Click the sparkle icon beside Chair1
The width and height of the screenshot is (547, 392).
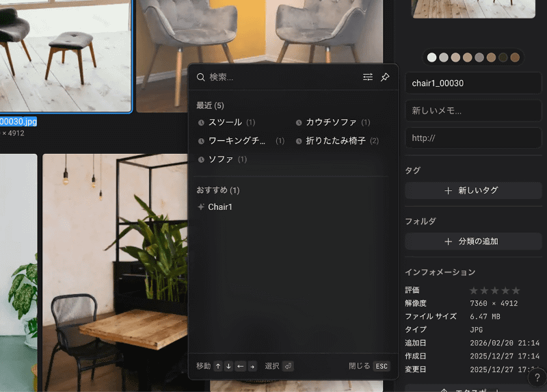point(201,207)
